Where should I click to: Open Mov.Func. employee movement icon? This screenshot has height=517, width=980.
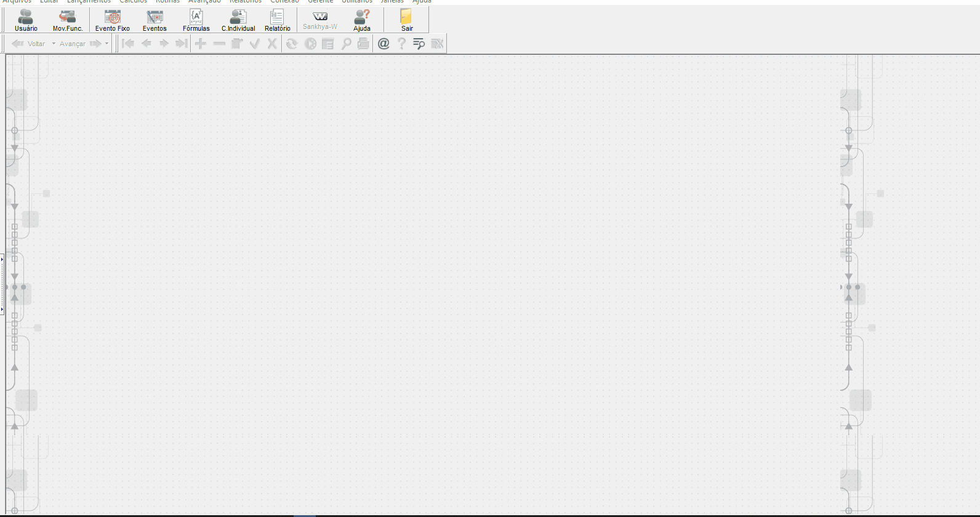pyautogui.click(x=68, y=20)
